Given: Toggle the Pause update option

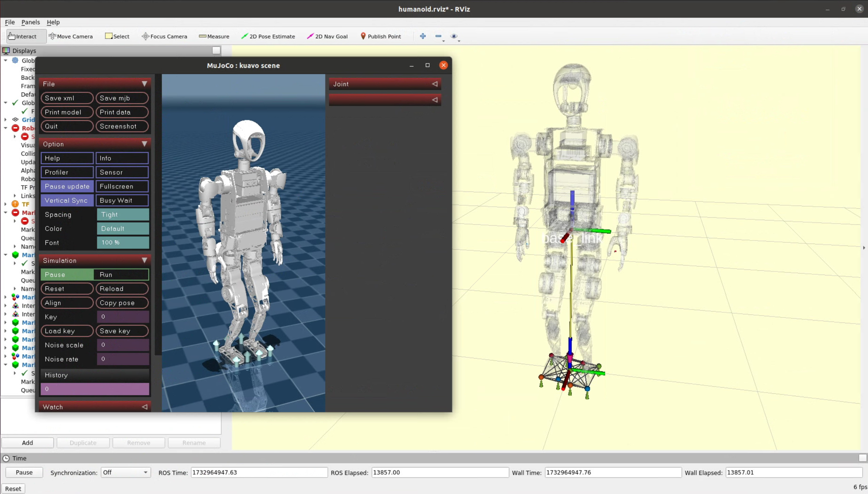Looking at the screenshot, I should pos(67,186).
